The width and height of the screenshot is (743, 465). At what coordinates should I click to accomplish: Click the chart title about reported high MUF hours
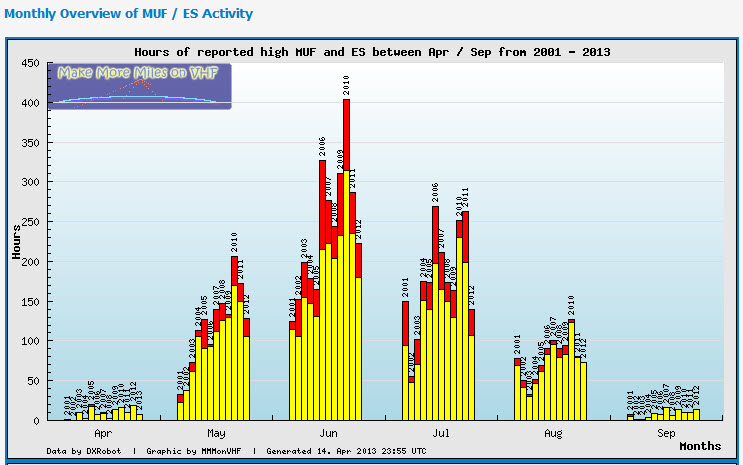click(x=372, y=51)
